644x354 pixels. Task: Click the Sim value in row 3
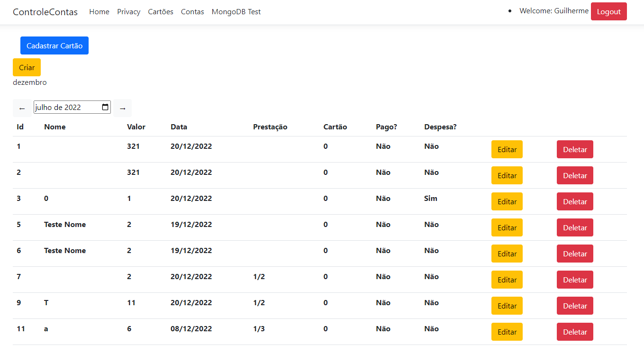(431, 199)
